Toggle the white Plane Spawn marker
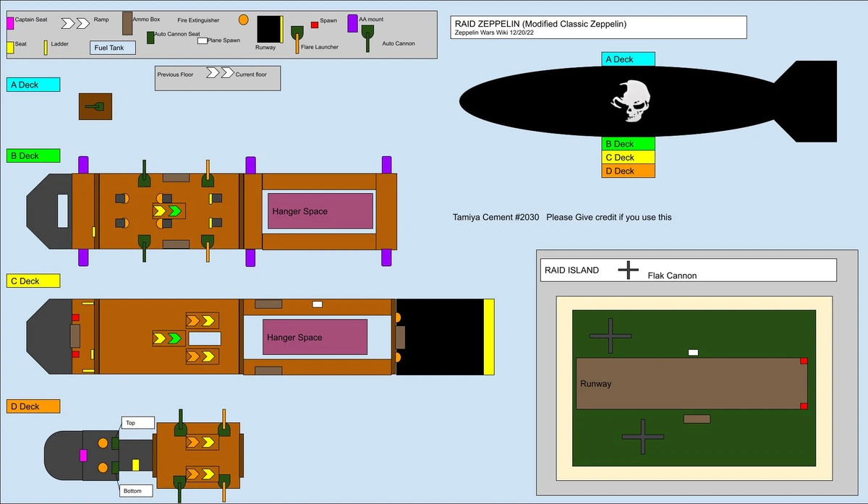The height and width of the screenshot is (504, 868). [x=202, y=41]
